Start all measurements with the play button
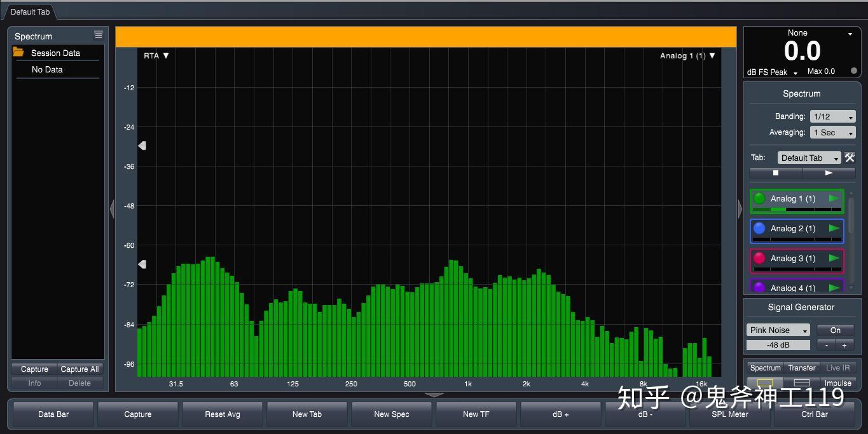The height and width of the screenshot is (434, 868). point(829,173)
